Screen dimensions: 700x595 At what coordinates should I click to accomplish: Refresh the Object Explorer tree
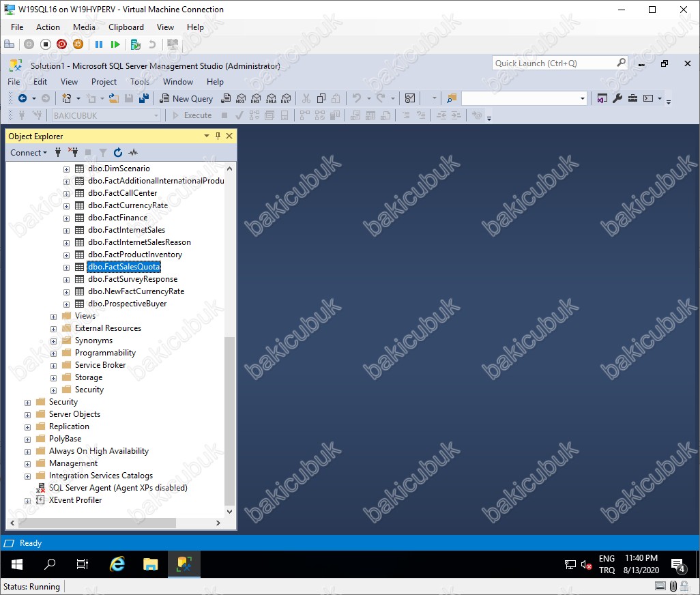pyautogui.click(x=118, y=153)
